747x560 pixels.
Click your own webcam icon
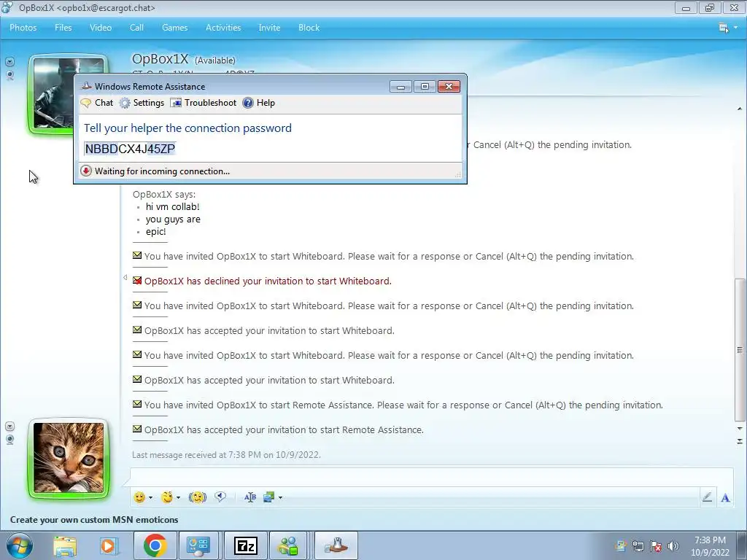pos(9,440)
